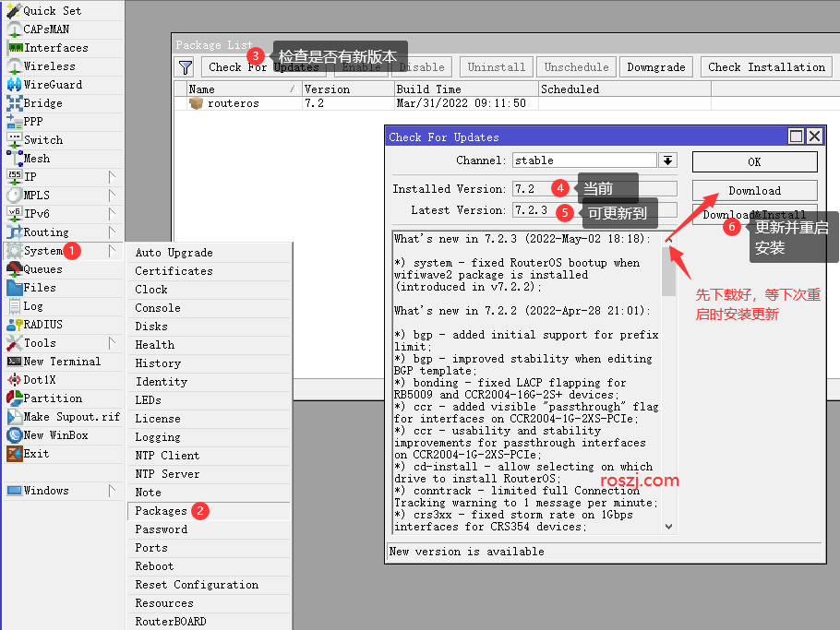Launch New WinBox icon
The image size is (840, 630).
click(14, 435)
